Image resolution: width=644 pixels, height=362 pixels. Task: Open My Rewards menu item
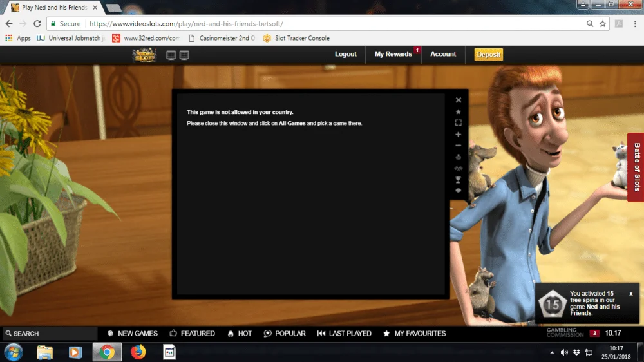tap(393, 54)
